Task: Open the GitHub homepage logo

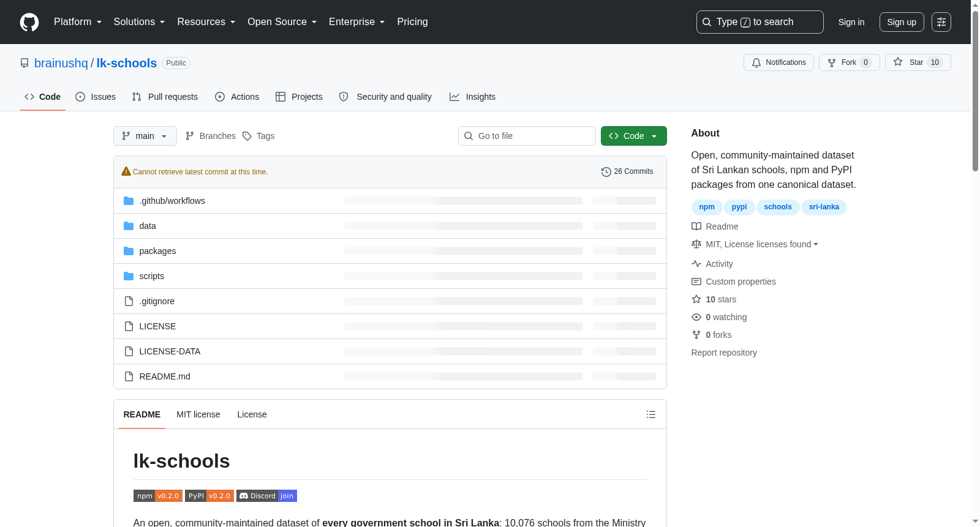Action: point(29,22)
